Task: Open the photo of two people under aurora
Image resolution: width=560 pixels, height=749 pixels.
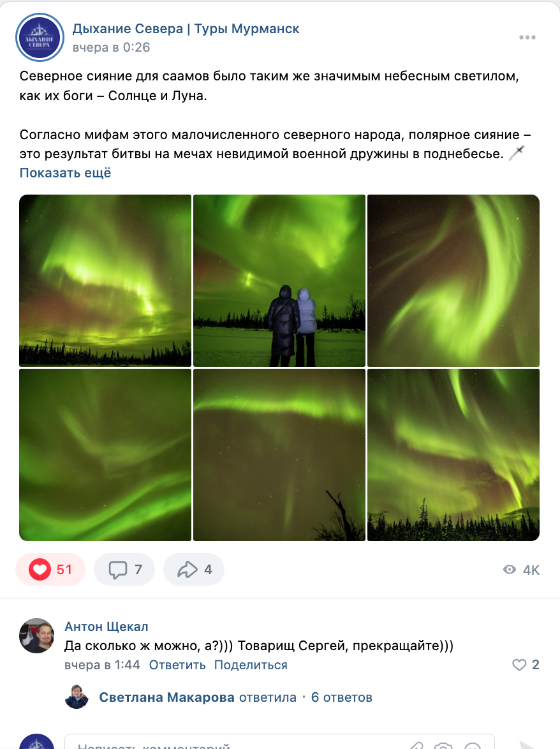Action: pyautogui.click(x=279, y=281)
